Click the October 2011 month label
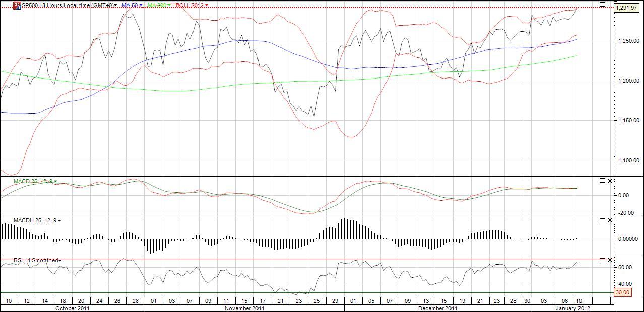 pos(73,308)
